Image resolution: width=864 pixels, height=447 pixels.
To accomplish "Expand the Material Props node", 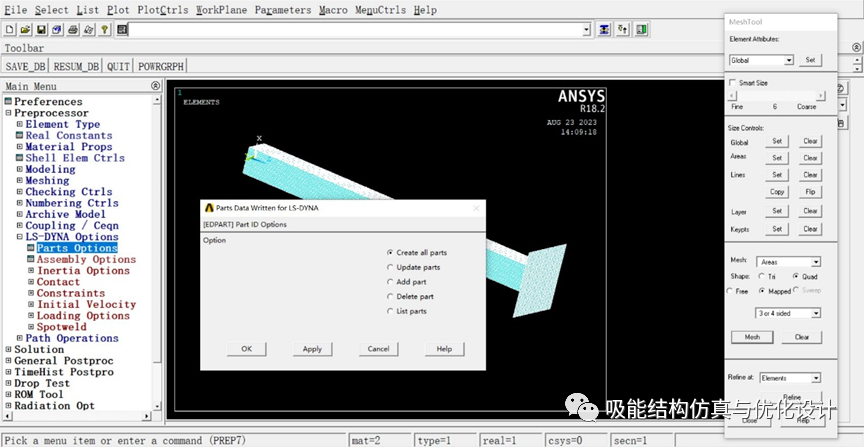I will (19, 147).
